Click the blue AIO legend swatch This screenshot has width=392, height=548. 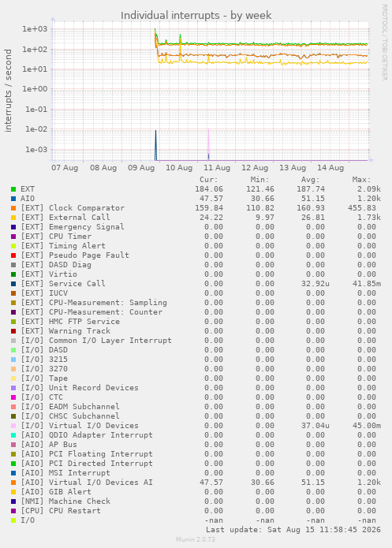click(13, 199)
